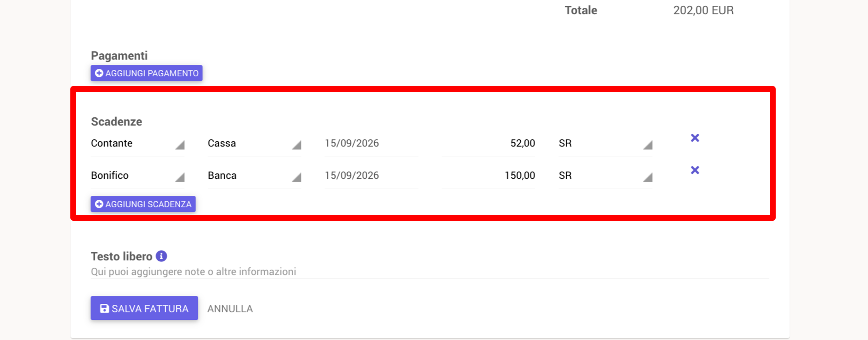Delete the Bonifico 150,00 deadline row
Viewport: 868px width, 340px height.
coord(695,170)
